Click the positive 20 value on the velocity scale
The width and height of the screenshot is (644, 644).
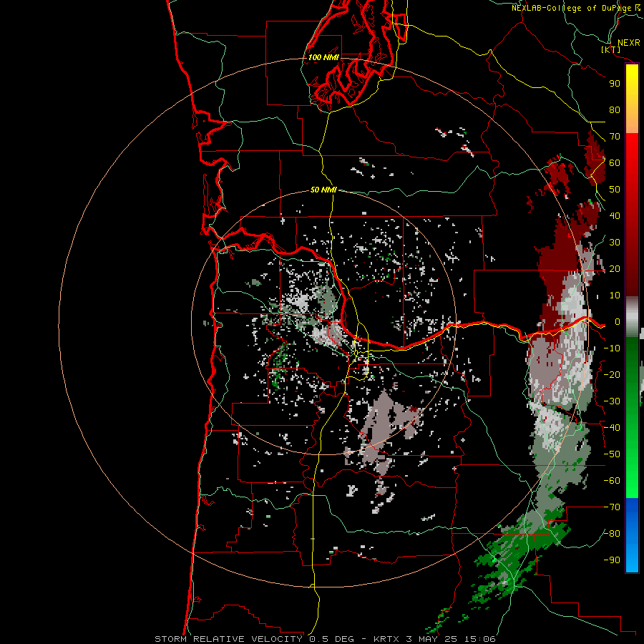(x=615, y=269)
